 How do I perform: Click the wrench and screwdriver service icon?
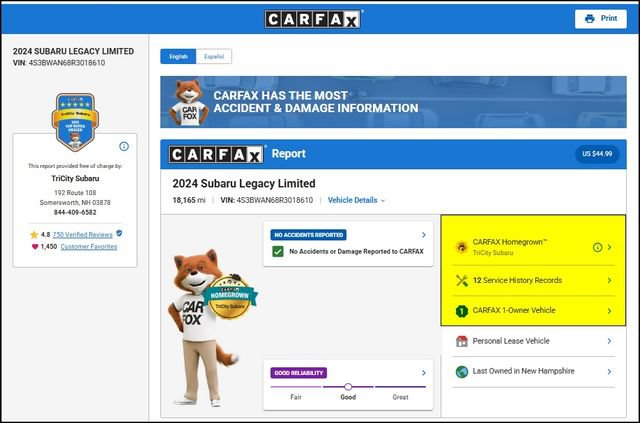click(x=462, y=281)
